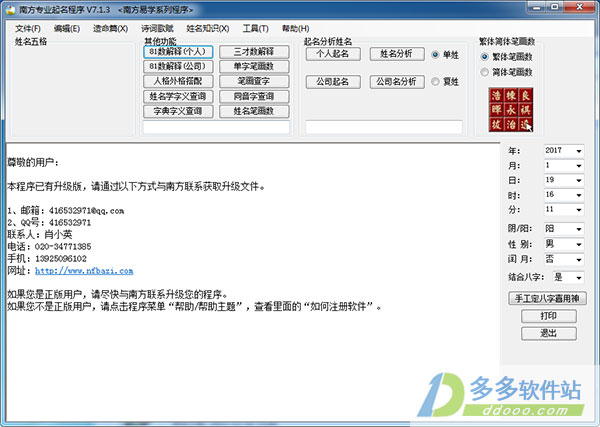This screenshot has height=427, width=600.
Task: Click 81数解释(个人) button
Action: 178,52
